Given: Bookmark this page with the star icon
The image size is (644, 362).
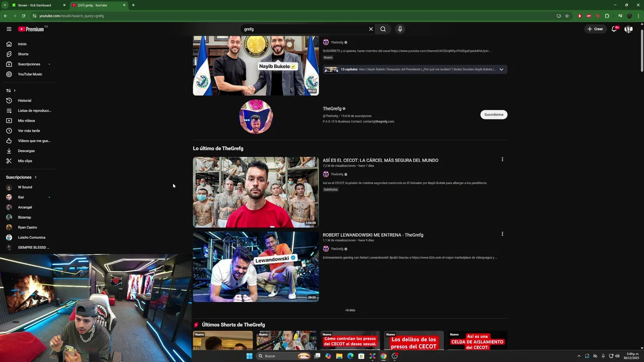Looking at the screenshot, I should click(x=567, y=16).
